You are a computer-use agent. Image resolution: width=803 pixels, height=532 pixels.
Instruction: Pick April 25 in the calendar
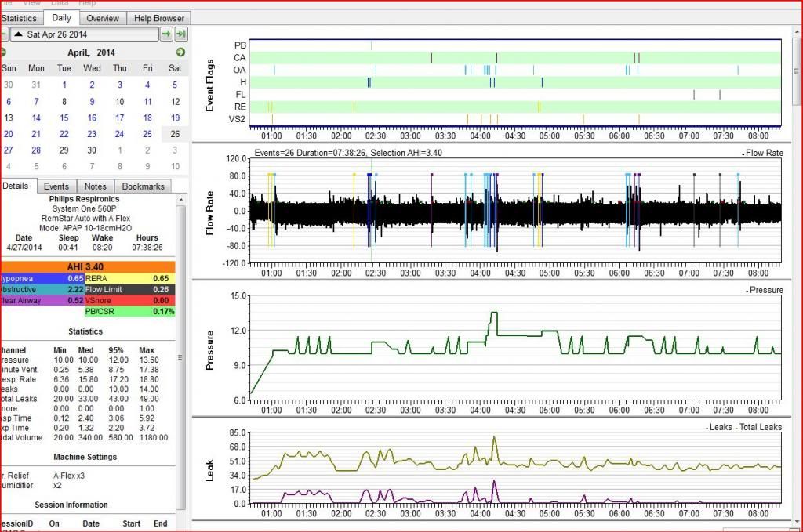tap(147, 134)
